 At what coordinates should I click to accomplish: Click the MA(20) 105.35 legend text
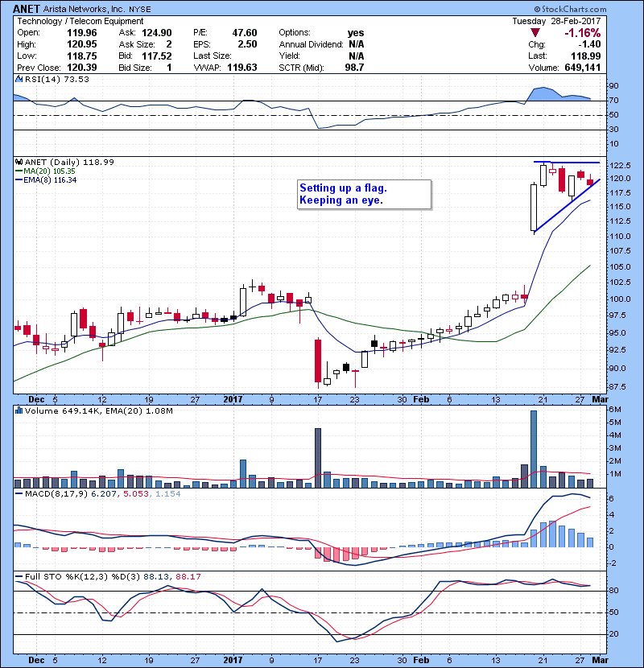click(x=49, y=171)
